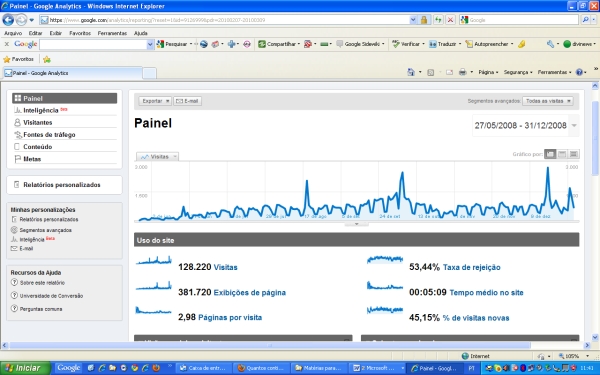Open the Favoritos menu in menu bar
Viewport: 600px width, 375px height.
[x=80, y=33]
